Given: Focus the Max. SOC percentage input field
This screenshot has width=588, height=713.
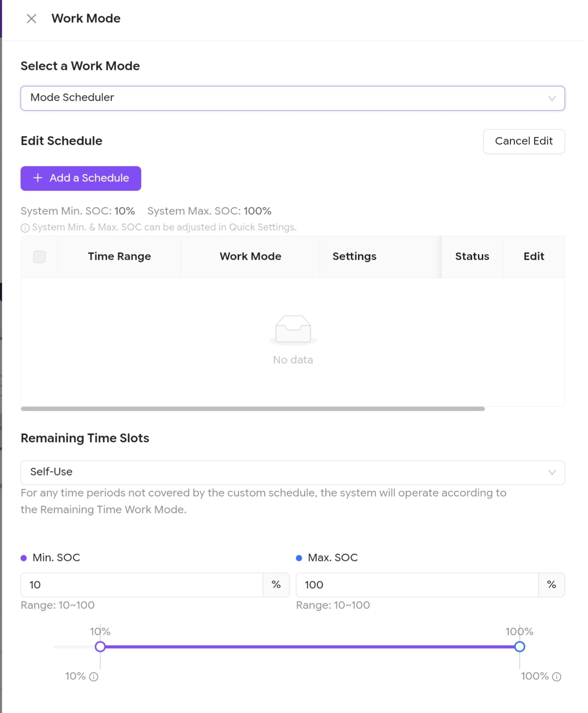Looking at the screenshot, I should [417, 585].
